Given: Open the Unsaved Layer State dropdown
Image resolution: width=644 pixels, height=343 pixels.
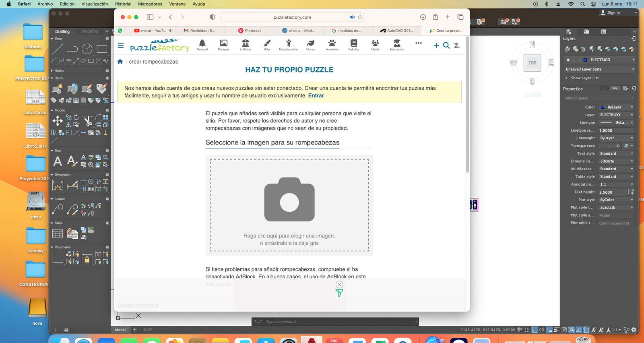Looking at the screenshot, I should pos(599,69).
